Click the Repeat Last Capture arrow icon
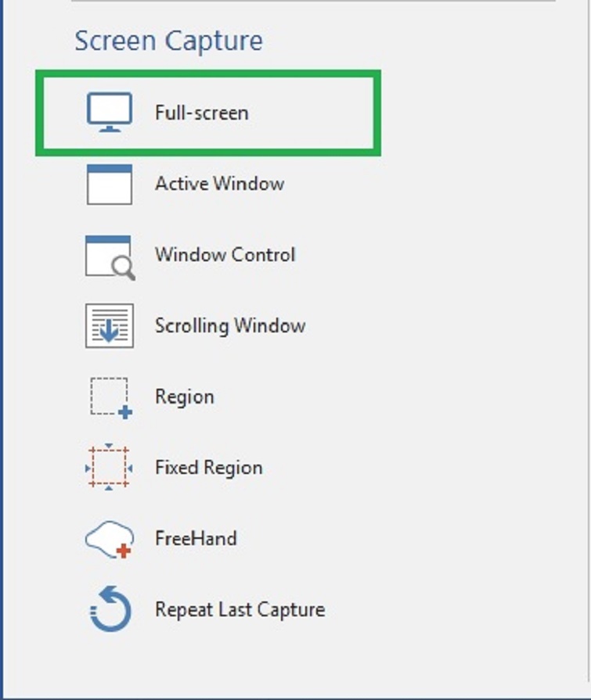Viewport: 591px width, 700px height. click(x=109, y=610)
